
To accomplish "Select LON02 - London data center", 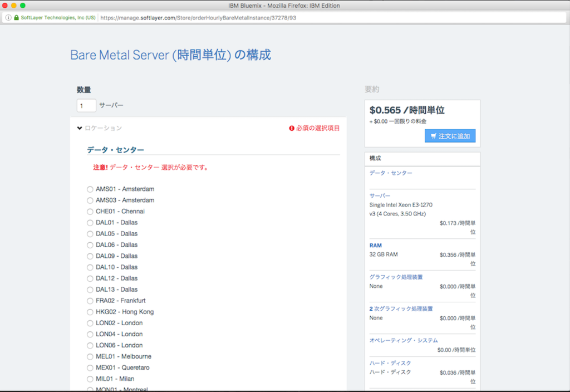I will 90,323.
